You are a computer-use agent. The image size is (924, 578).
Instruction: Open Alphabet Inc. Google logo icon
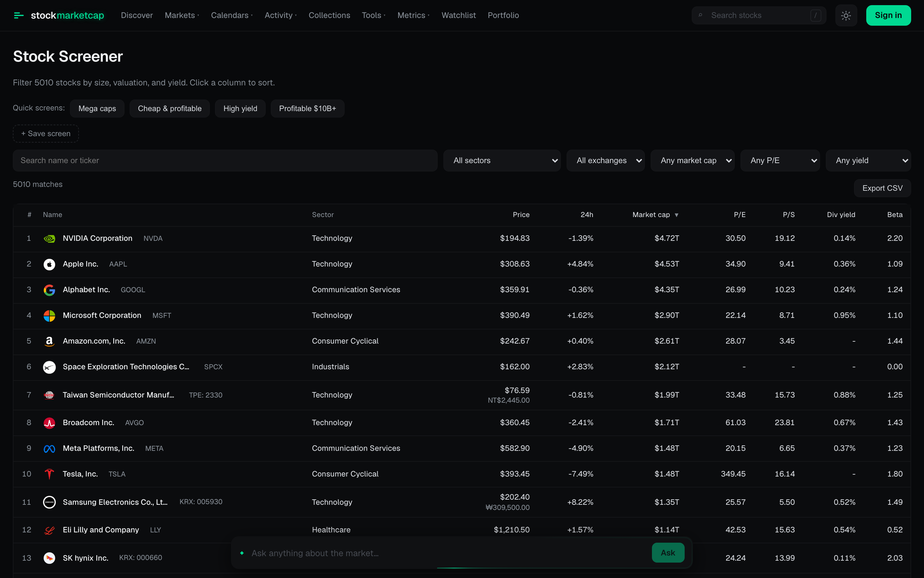(49, 290)
